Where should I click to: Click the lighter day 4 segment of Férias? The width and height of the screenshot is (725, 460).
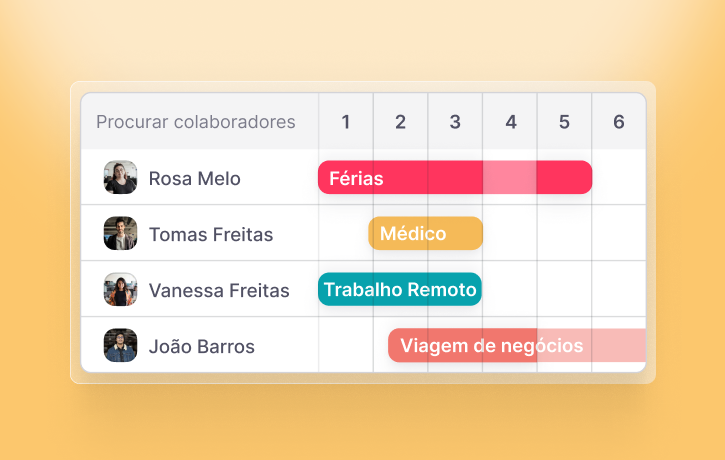[510, 178]
